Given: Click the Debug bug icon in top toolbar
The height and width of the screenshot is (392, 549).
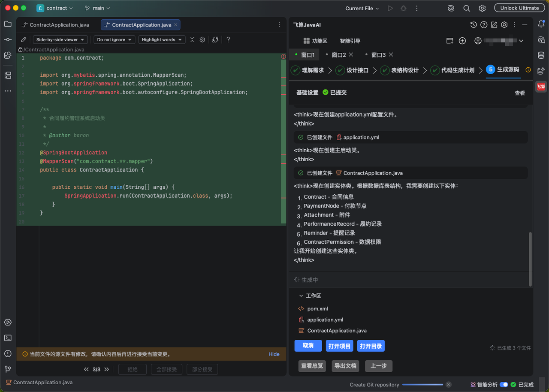Looking at the screenshot, I should point(403,8).
